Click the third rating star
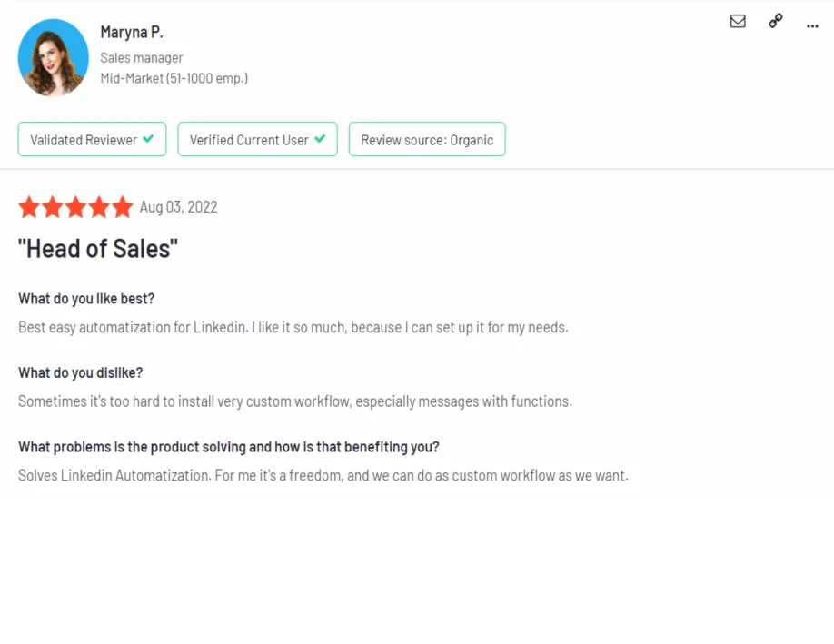 75,207
